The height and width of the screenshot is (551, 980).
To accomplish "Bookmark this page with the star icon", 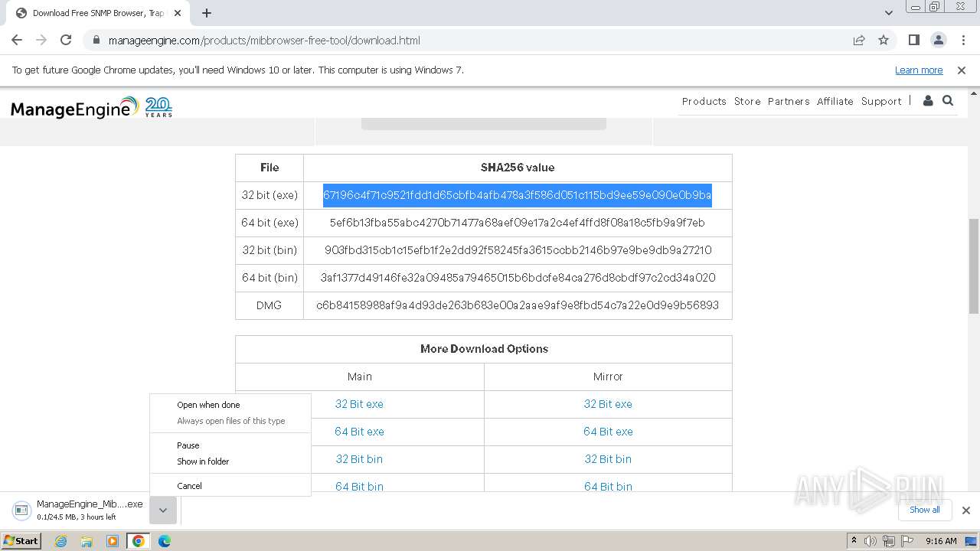I will [884, 40].
